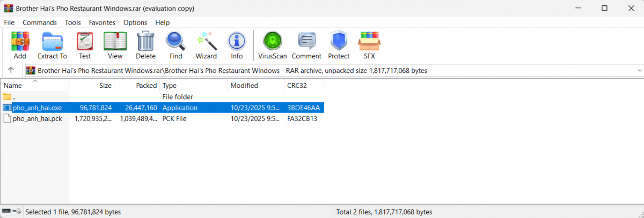Screen dimensions: 644x218
Task: Go up one level arrow
Action: point(10,70)
